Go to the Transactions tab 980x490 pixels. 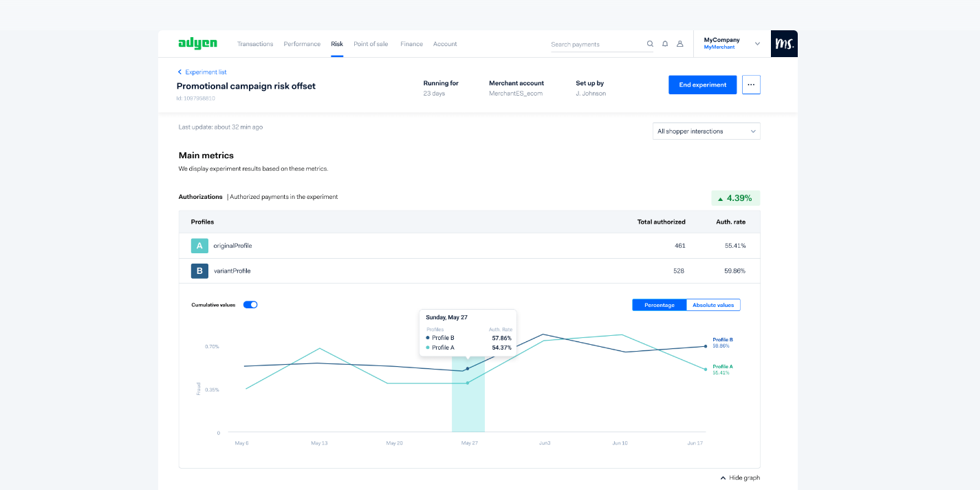point(255,44)
